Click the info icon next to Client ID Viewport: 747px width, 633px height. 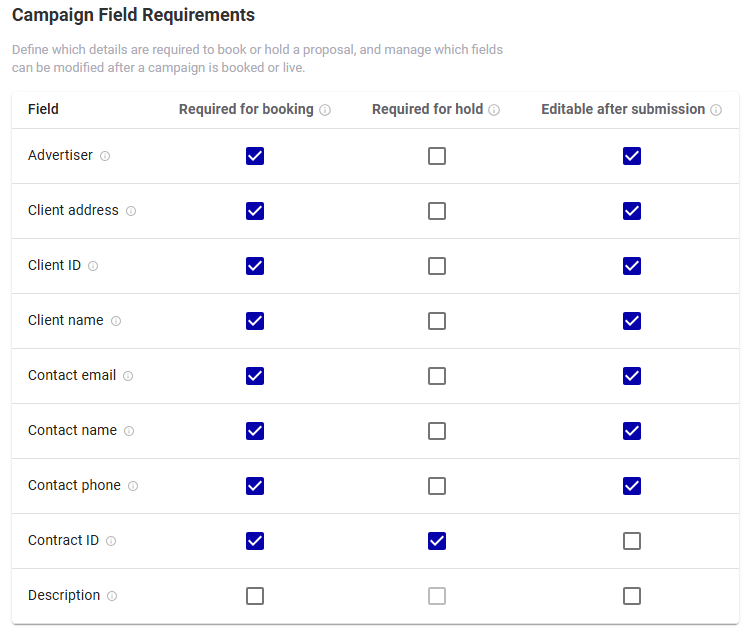[x=93, y=266]
